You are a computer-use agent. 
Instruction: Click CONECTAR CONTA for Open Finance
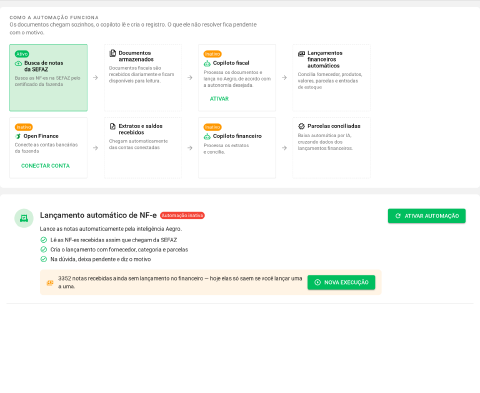45,166
